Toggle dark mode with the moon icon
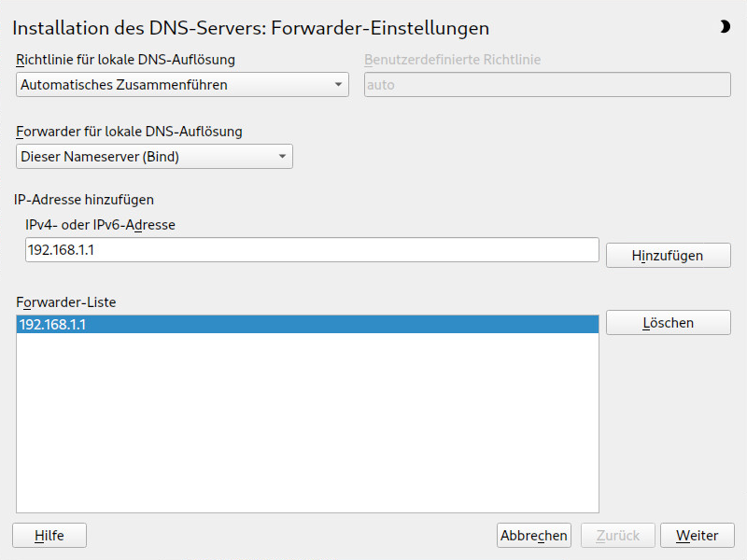Image resolution: width=747 pixels, height=560 pixels. 725,27
